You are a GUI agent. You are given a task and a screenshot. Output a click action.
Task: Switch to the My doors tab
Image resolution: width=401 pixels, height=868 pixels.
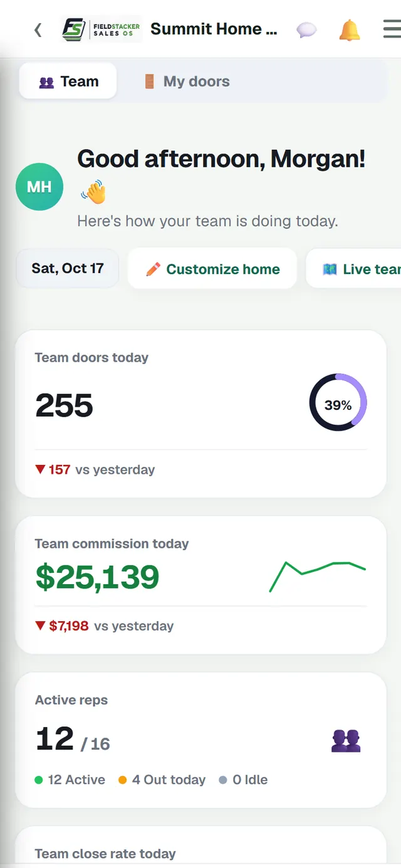coord(187,81)
